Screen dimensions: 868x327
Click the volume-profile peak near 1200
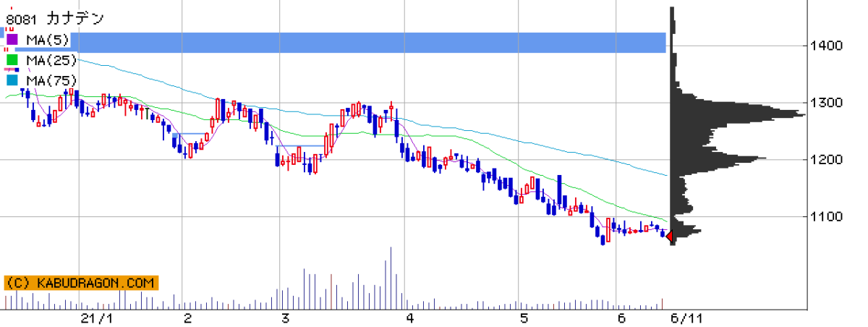click(718, 158)
